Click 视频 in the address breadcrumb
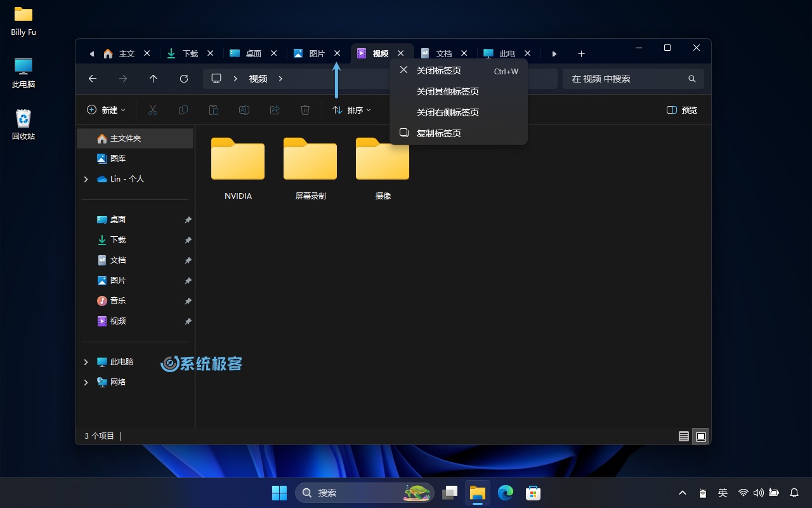 [x=258, y=79]
